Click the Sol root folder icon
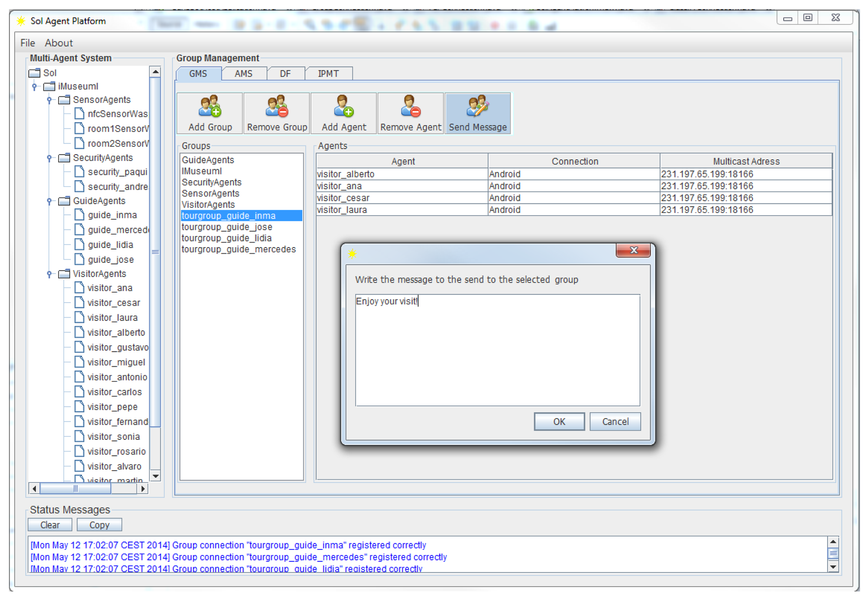 (x=35, y=73)
